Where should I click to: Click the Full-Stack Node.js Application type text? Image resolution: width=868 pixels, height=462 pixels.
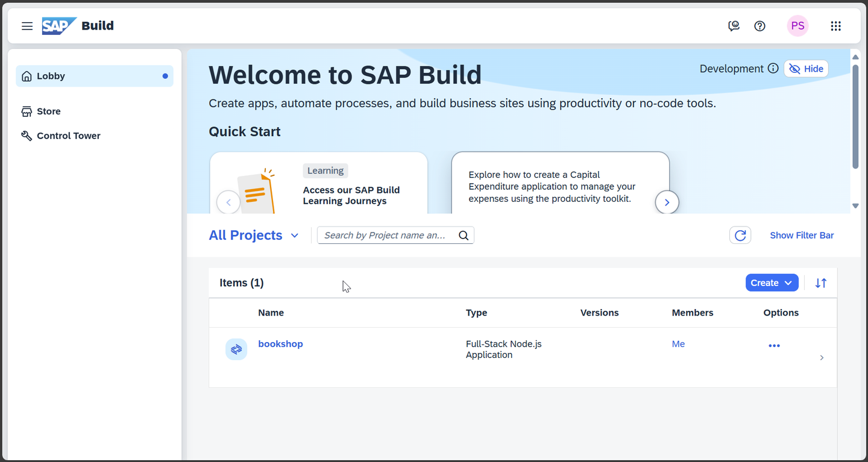tap(503, 349)
